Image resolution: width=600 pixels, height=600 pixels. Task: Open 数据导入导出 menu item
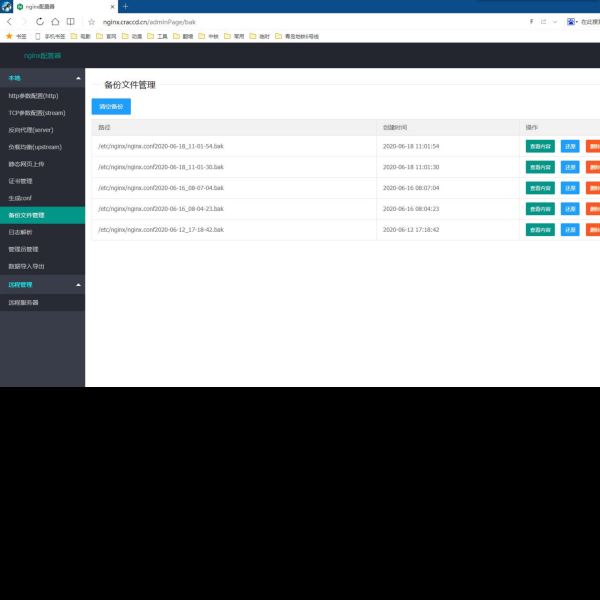click(42, 266)
